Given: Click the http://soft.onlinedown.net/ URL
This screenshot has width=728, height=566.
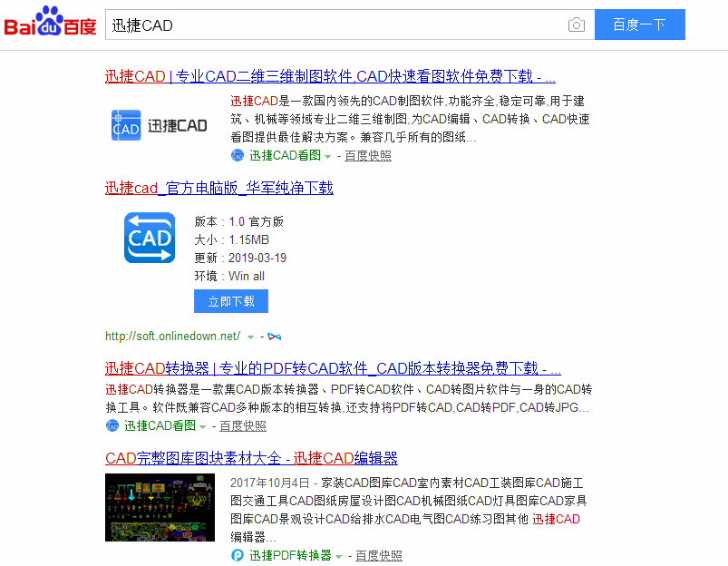Looking at the screenshot, I should [173, 336].
